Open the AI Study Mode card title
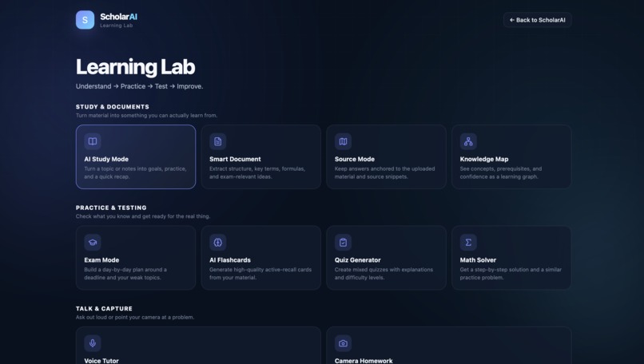Screen dimensions: 644x364 point(106,159)
